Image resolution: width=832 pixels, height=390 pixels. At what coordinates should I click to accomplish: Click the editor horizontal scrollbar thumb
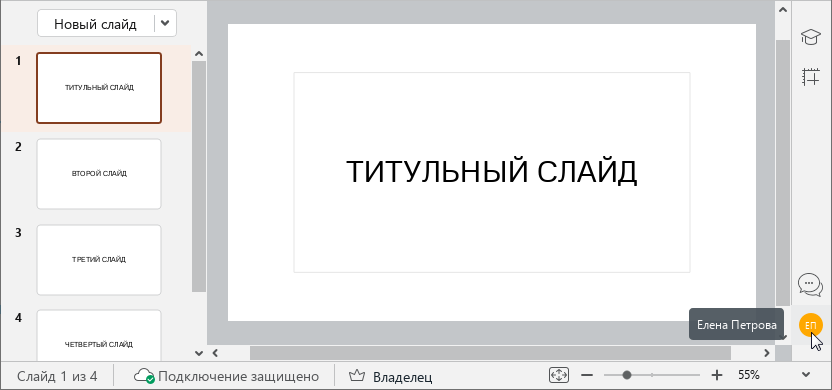click(490, 352)
